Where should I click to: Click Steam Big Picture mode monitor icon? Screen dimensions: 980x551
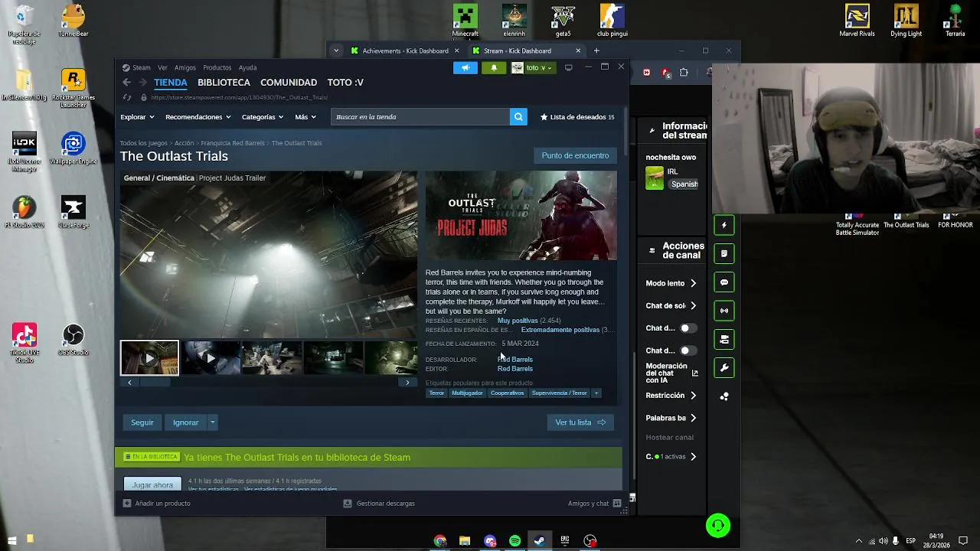pyautogui.click(x=568, y=67)
